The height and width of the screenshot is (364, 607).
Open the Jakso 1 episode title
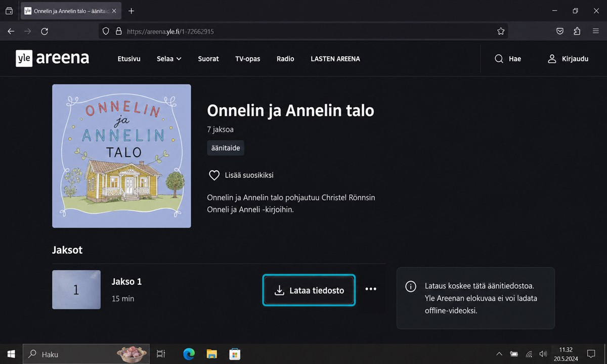[x=126, y=282]
